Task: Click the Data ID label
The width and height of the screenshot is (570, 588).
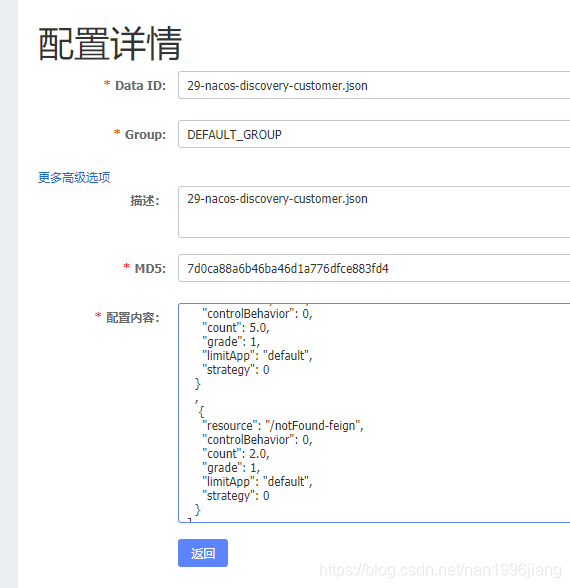Action: [140, 86]
